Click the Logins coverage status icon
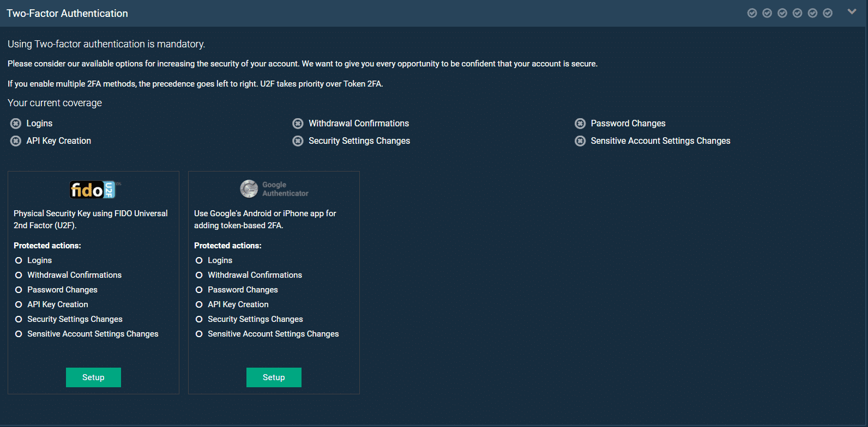Viewport: 868px width, 427px height. (x=16, y=124)
